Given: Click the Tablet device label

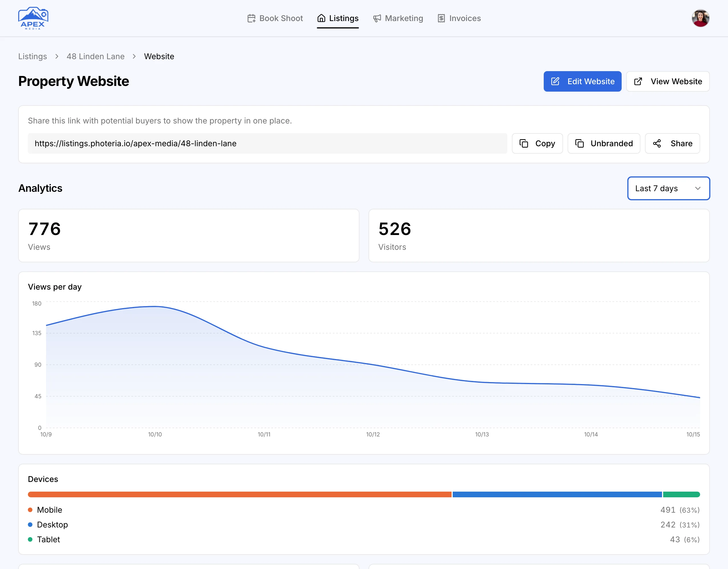Looking at the screenshot, I should pos(48,539).
